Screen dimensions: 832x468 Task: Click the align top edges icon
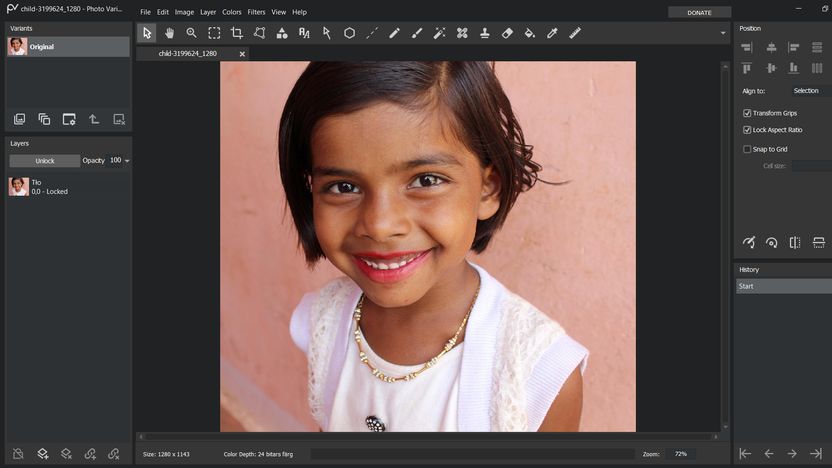pyautogui.click(x=747, y=68)
